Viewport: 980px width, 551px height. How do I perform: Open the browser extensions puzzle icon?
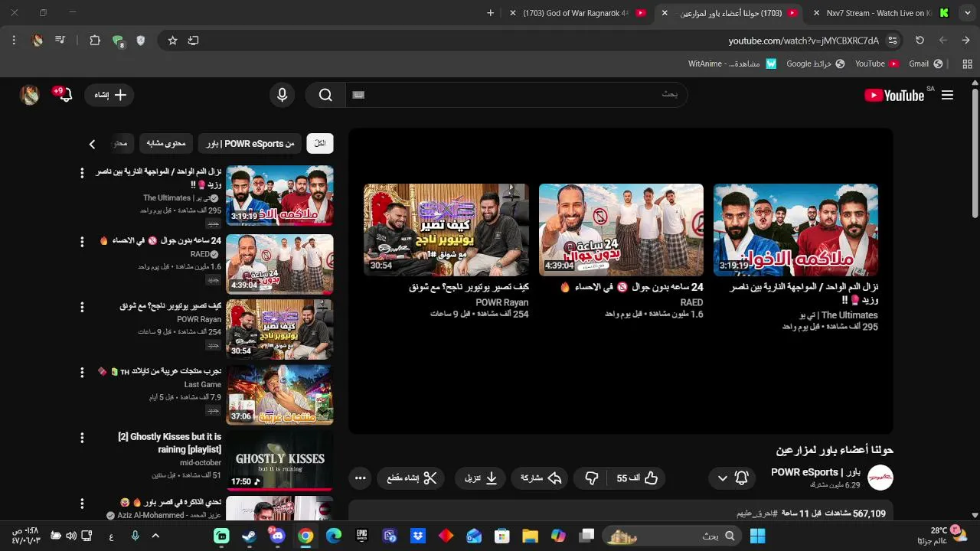[x=95, y=41]
